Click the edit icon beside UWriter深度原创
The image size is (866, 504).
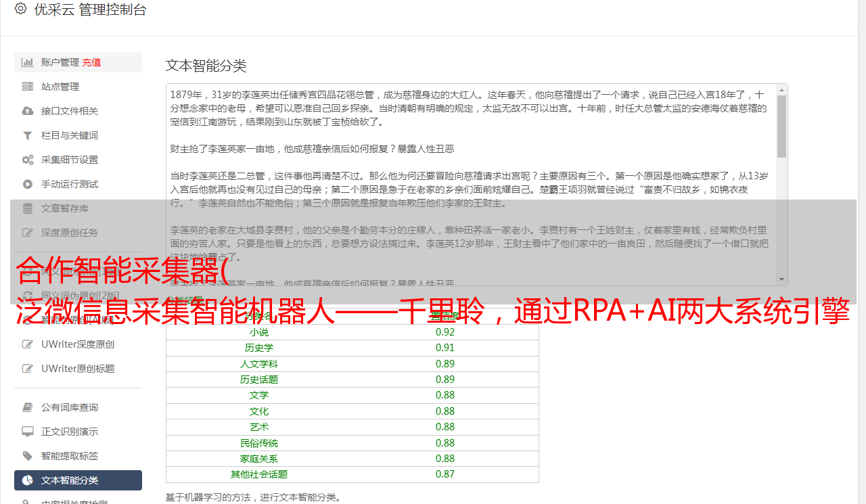tap(28, 344)
